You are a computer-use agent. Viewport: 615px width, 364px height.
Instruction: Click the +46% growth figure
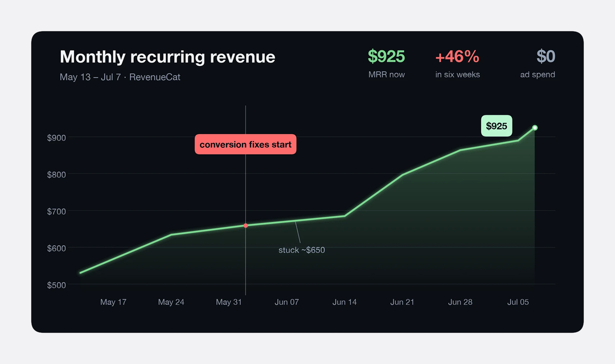pos(457,56)
